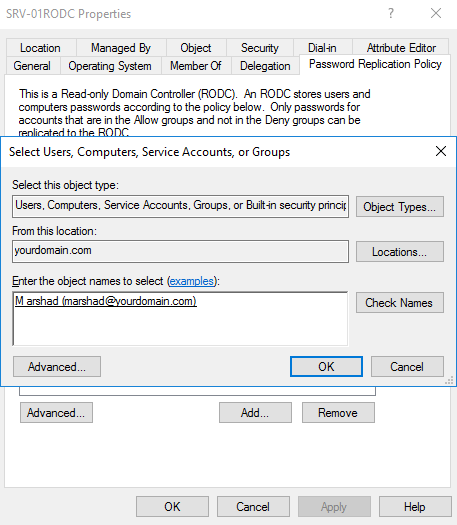The image size is (457, 525).
Task: Close the Select Users dialog with X
Action: 441,151
